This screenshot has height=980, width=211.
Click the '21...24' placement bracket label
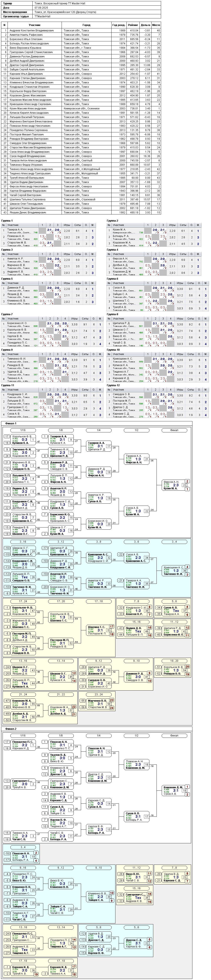pos(23,694)
